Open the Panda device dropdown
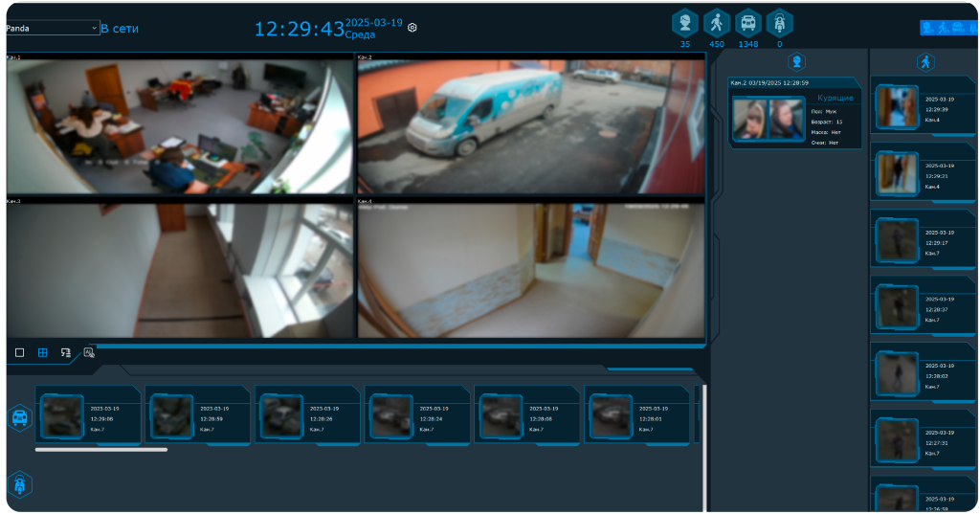This screenshot has height=514, width=980. (x=52, y=29)
